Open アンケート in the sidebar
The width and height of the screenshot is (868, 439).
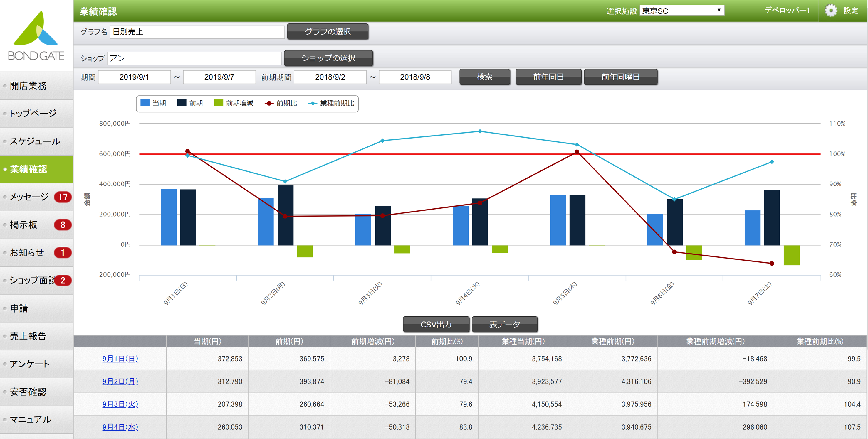coord(36,364)
